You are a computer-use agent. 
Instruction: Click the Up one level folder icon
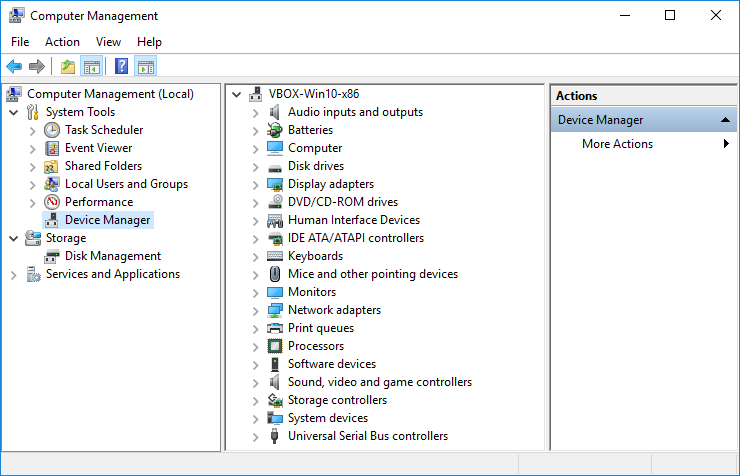[x=68, y=67]
